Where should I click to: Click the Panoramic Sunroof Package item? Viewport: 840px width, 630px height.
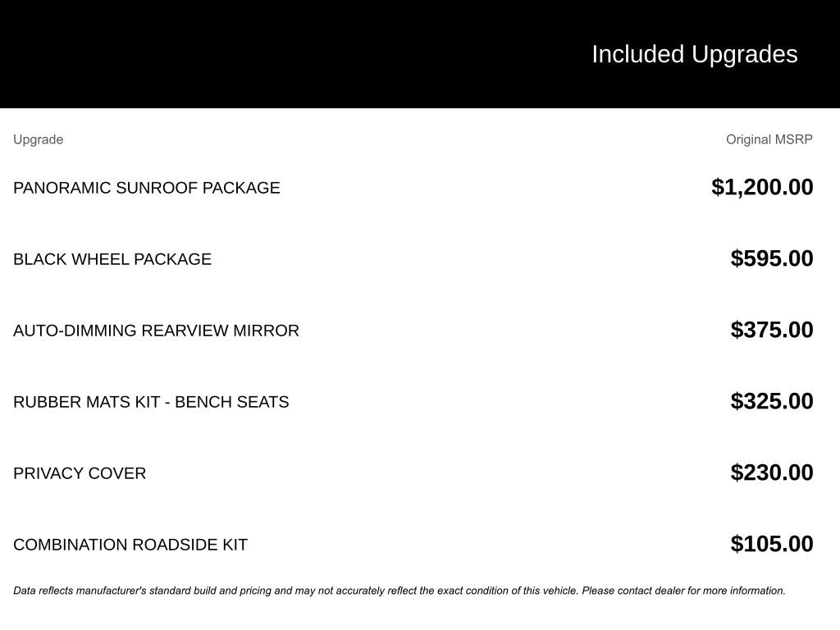146,188
